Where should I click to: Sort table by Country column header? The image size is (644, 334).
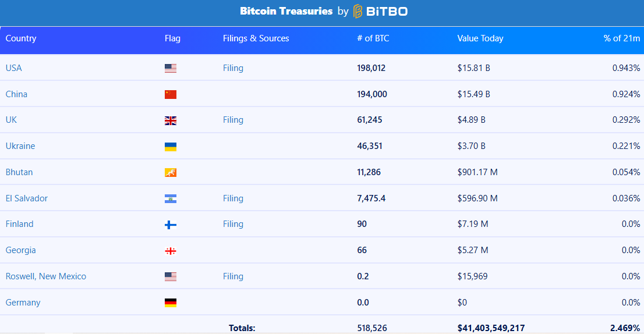[21, 38]
